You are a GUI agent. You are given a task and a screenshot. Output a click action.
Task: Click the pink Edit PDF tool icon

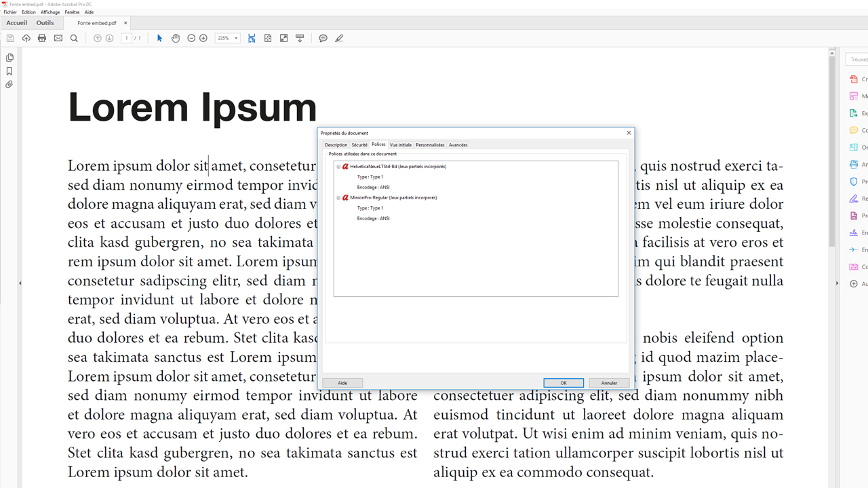click(854, 96)
